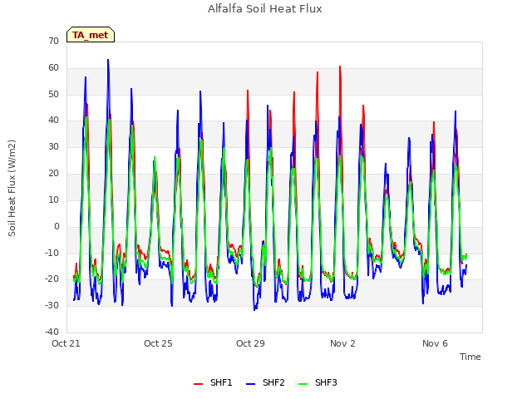Click the 20 y-axis tick label
Image resolution: width=532 pixels, height=399 pixels.
[53, 173]
